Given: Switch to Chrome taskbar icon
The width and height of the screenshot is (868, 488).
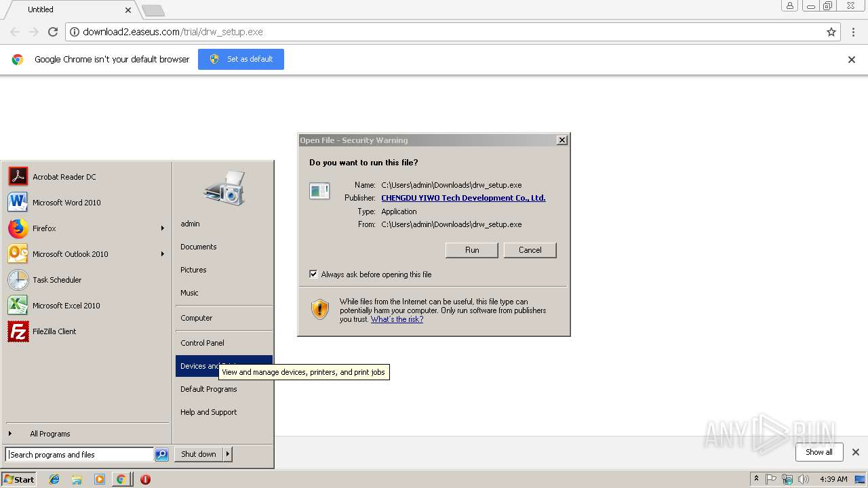Looking at the screenshot, I should pos(121,479).
